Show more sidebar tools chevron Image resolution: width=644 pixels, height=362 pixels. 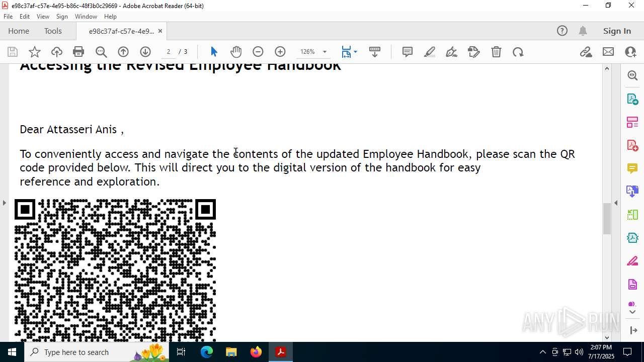click(632, 312)
